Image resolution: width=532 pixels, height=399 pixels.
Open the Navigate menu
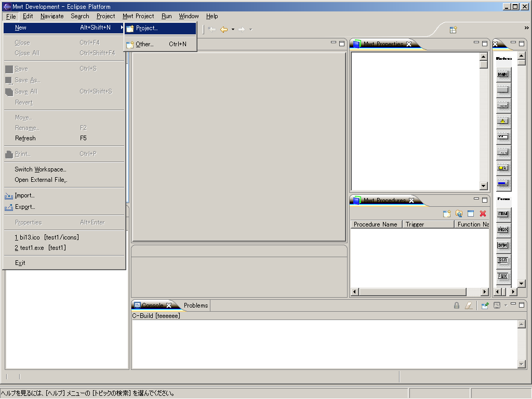coord(52,16)
